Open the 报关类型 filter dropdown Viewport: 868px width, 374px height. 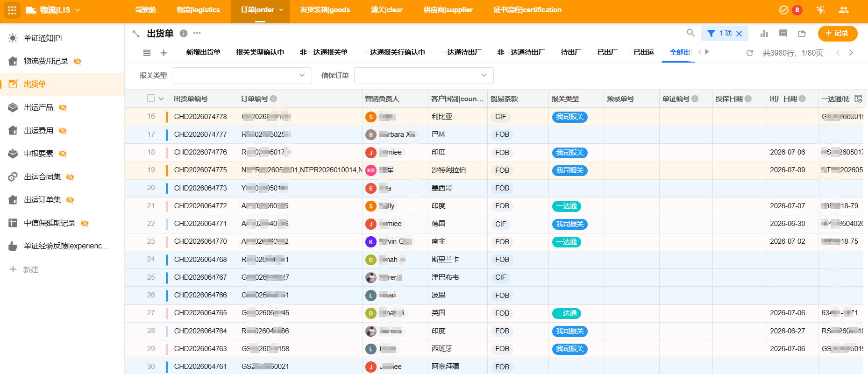click(242, 75)
